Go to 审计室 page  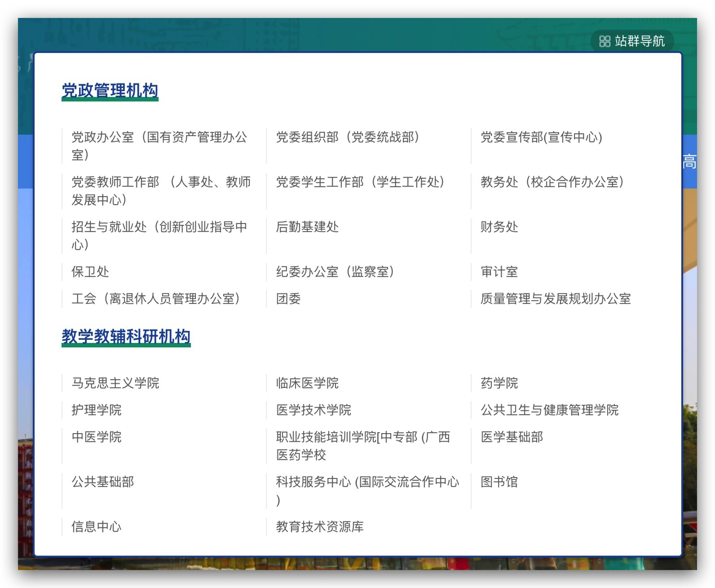(x=499, y=272)
